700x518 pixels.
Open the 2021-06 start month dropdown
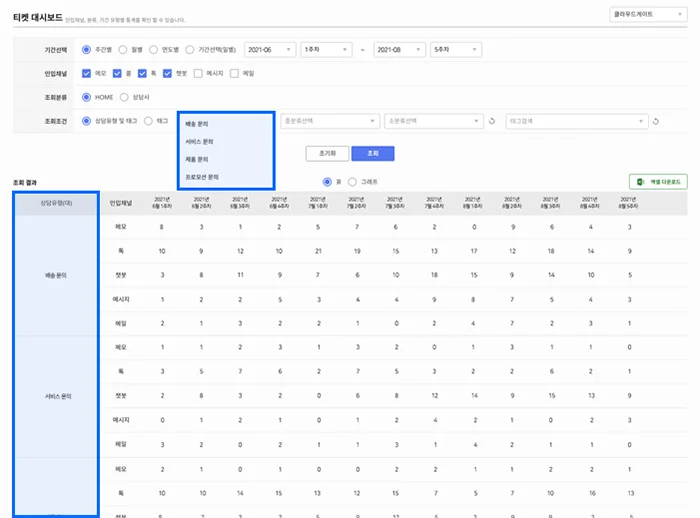268,49
